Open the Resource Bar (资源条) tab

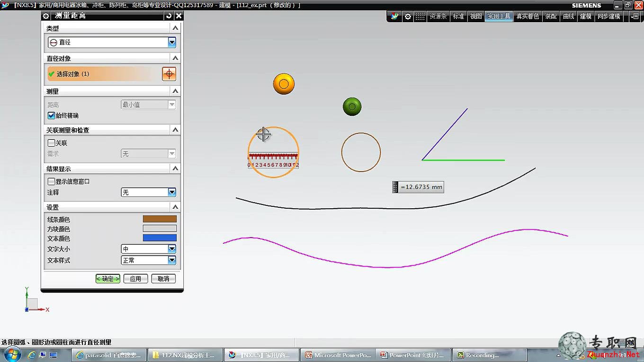(438, 16)
